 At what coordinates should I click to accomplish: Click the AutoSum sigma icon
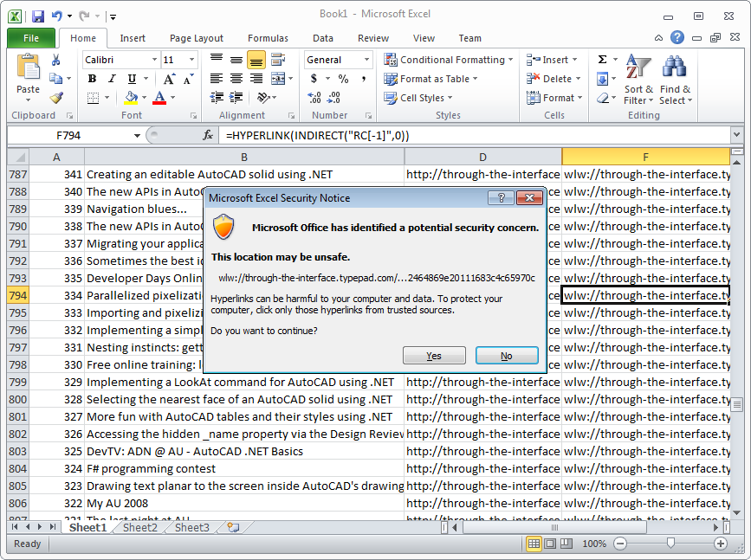click(602, 60)
